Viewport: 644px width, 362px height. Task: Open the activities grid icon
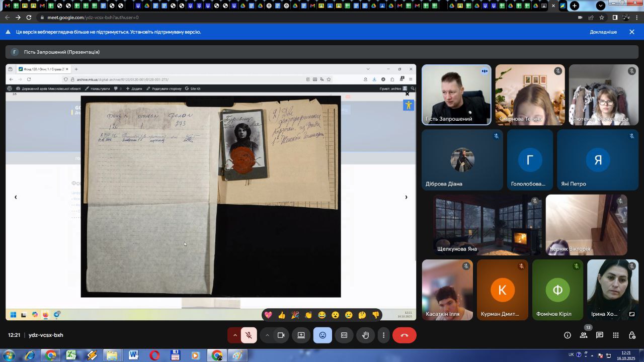(616, 335)
